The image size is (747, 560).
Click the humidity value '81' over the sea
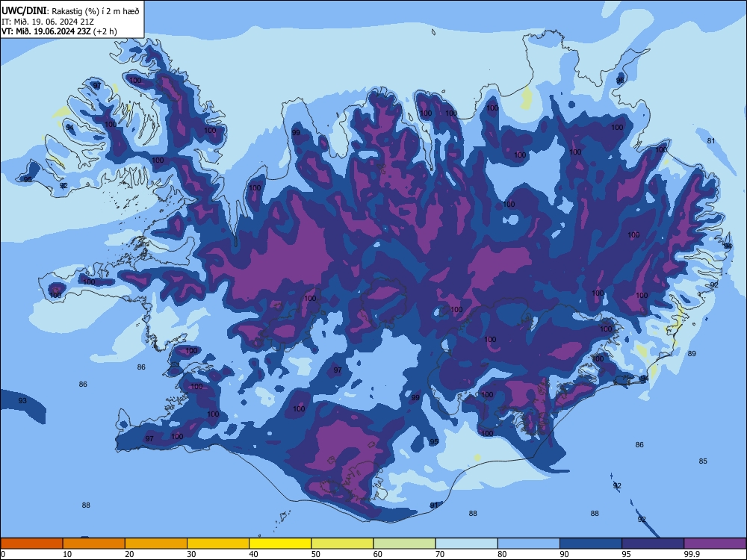point(711,140)
